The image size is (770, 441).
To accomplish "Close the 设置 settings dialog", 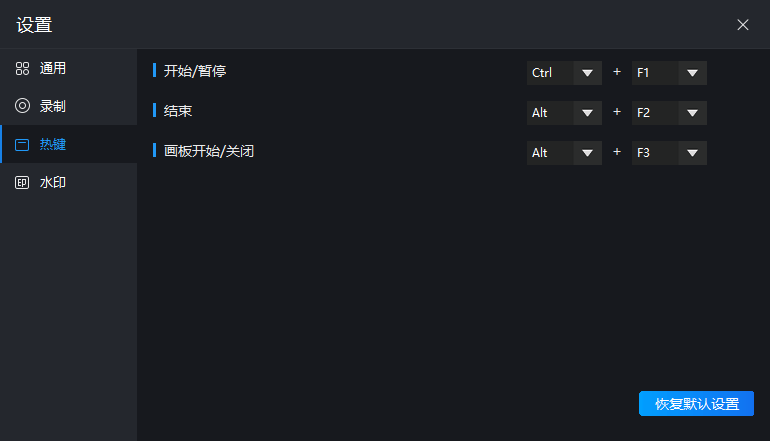I will point(743,24).
